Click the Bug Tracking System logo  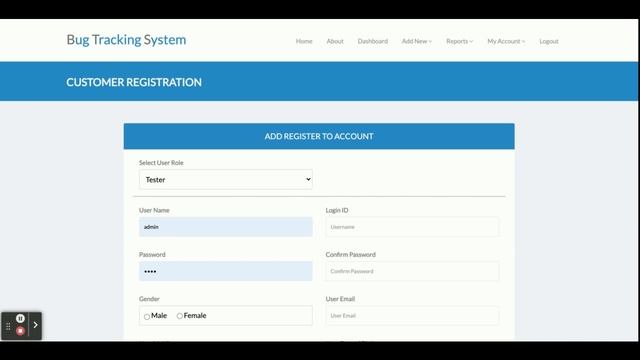[x=126, y=40]
